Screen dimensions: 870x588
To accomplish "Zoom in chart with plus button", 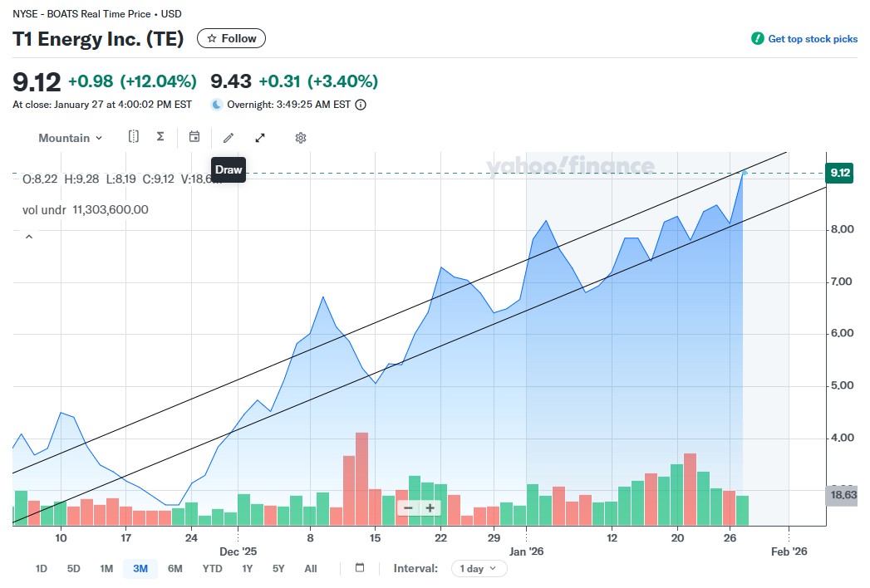I will coord(430,508).
